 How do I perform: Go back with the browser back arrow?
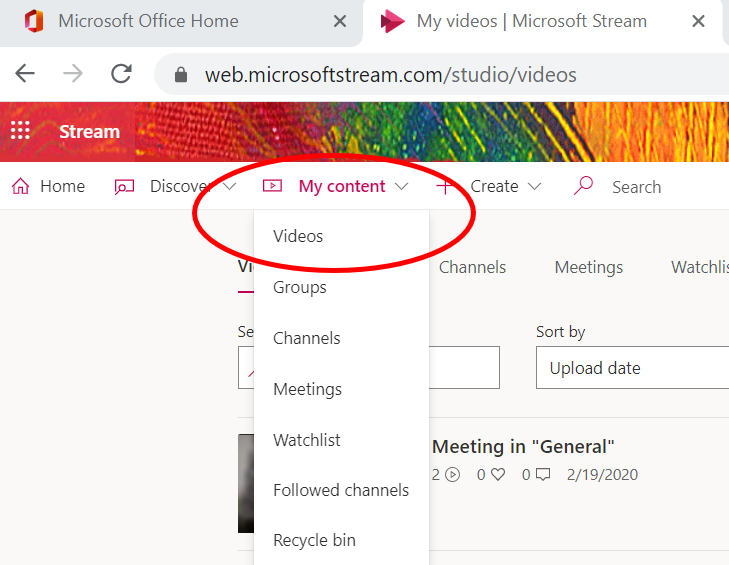(25, 74)
